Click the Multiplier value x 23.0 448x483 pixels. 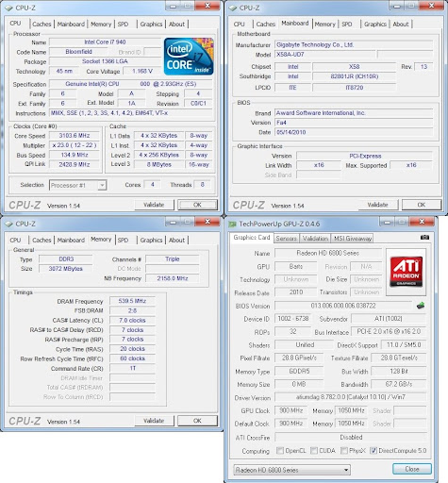click(x=75, y=145)
